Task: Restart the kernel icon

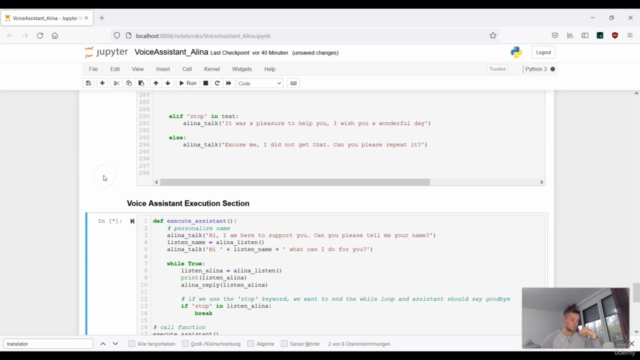Action: (x=217, y=83)
